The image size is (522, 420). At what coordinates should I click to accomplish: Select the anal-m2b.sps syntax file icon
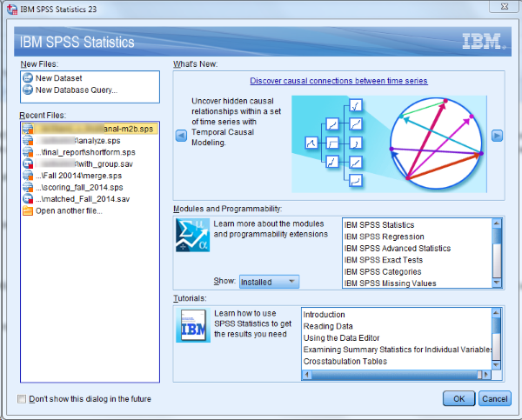coord(28,129)
